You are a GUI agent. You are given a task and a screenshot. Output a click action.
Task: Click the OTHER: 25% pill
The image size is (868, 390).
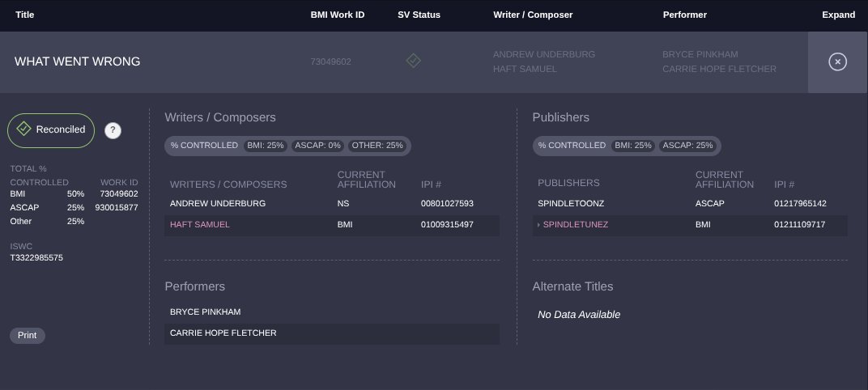[377, 146]
